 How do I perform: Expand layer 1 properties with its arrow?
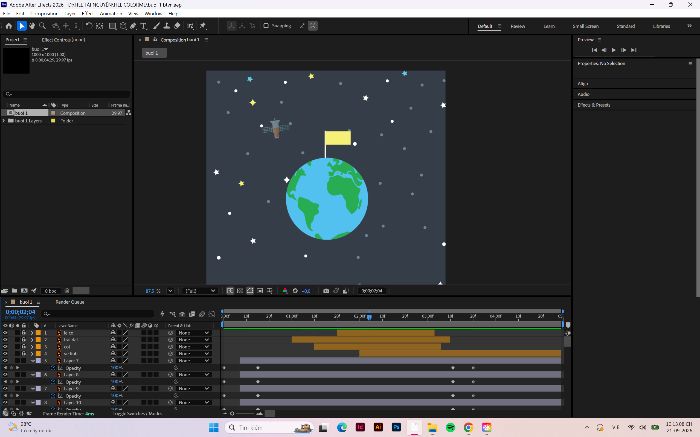click(x=32, y=333)
